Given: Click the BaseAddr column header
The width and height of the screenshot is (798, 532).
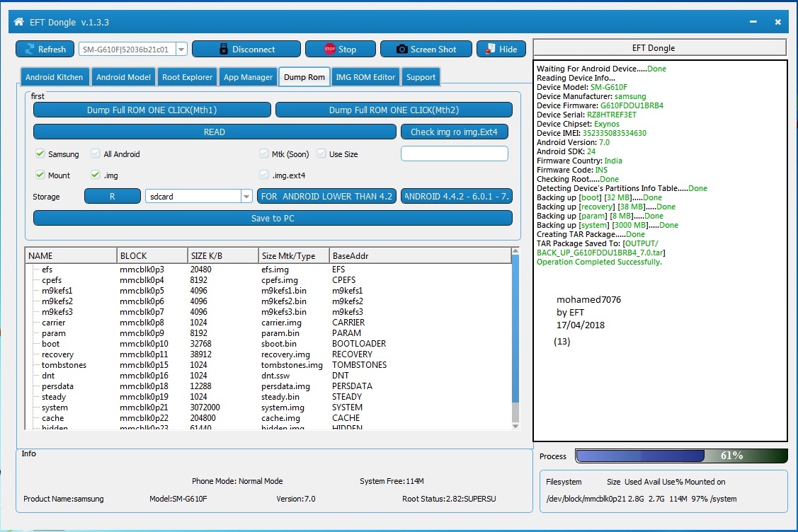Looking at the screenshot, I should point(421,256).
